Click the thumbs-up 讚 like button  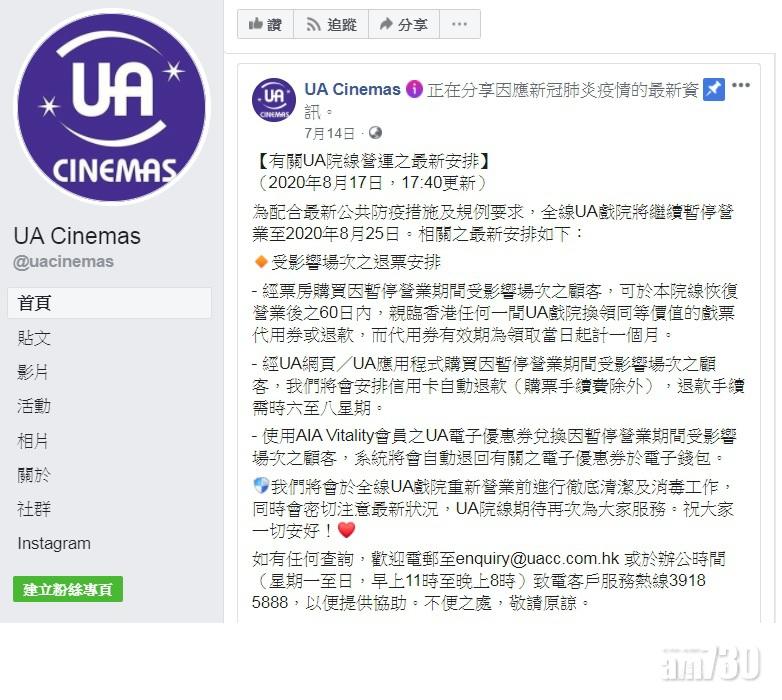(265, 24)
